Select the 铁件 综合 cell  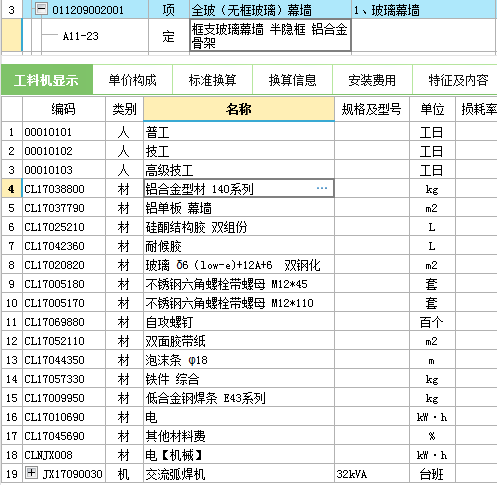[239, 379]
